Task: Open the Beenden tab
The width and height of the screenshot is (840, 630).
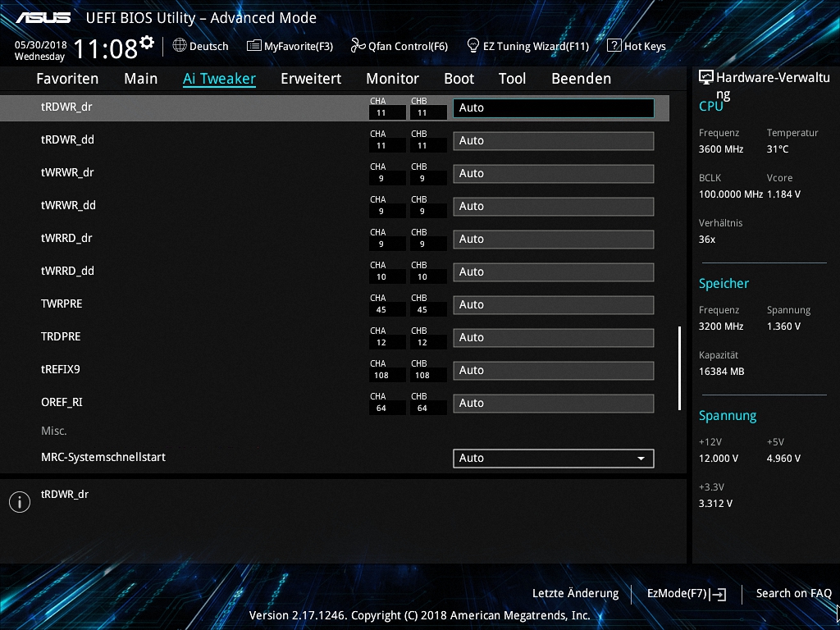Action: click(x=582, y=79)
